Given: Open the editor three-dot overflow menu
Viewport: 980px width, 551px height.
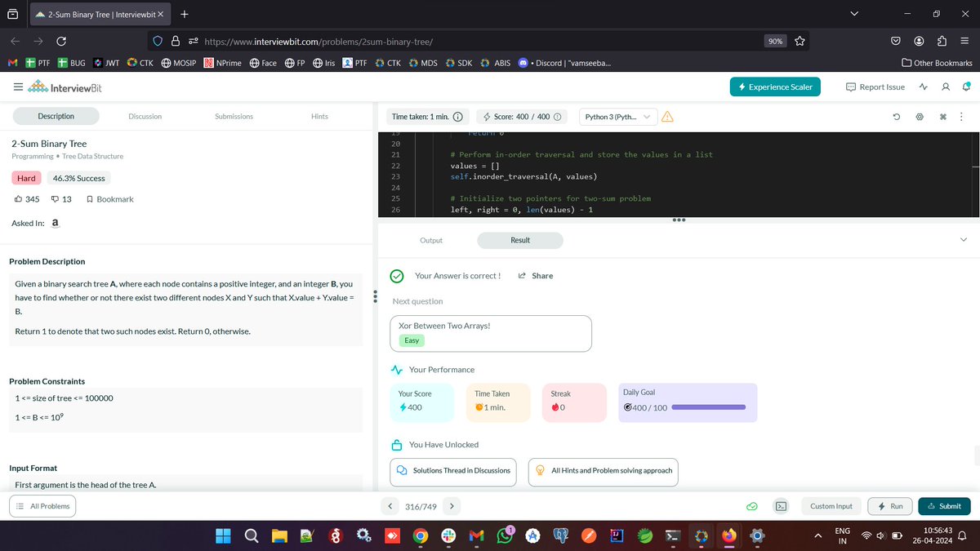Looking at the screenshot, I should [962, 117].
